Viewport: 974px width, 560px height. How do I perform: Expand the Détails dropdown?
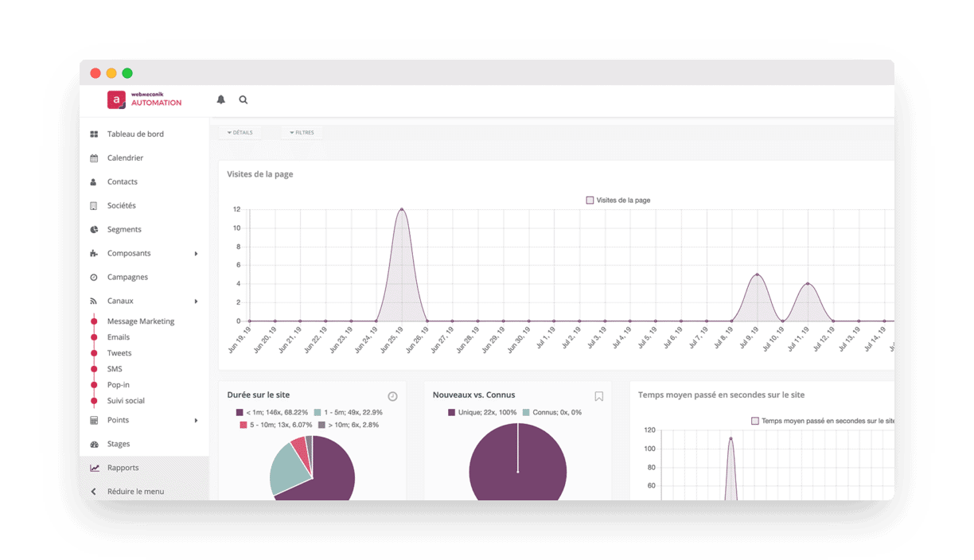[x=240, y=133]
